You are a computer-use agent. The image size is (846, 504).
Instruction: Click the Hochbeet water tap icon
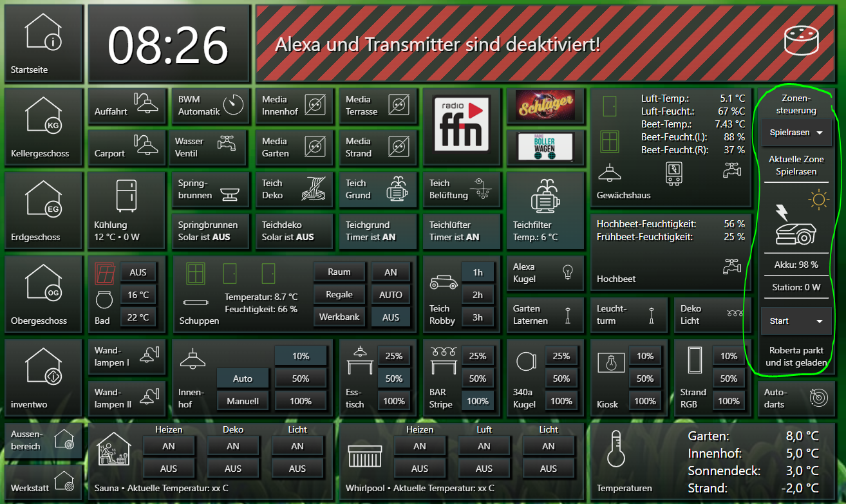click(x=732, y=266)
